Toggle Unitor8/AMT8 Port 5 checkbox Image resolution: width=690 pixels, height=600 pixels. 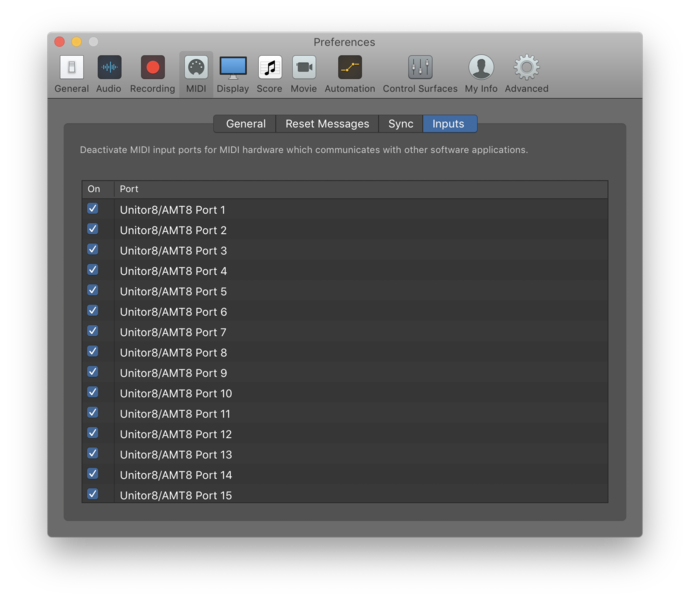pyautogui.click(x=92, y=290)
